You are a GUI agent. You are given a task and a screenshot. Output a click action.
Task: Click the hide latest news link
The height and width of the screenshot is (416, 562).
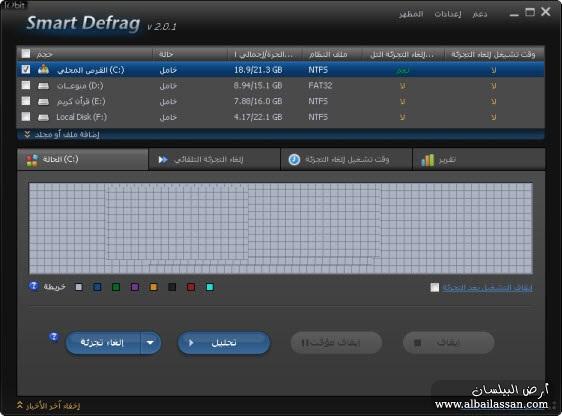tap(53, 406)
